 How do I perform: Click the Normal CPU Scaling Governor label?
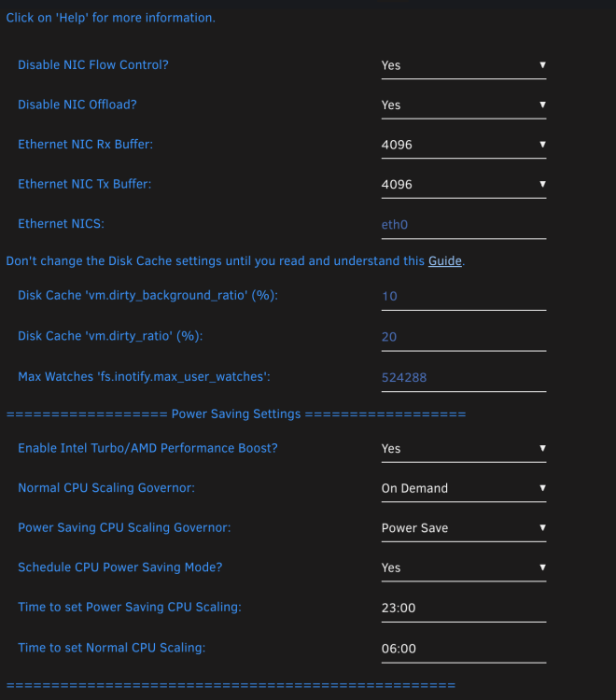click(x=106, y=488)
